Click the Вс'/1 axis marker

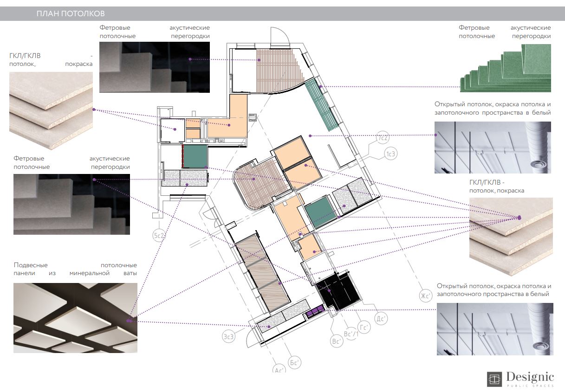tap(351, 334)
